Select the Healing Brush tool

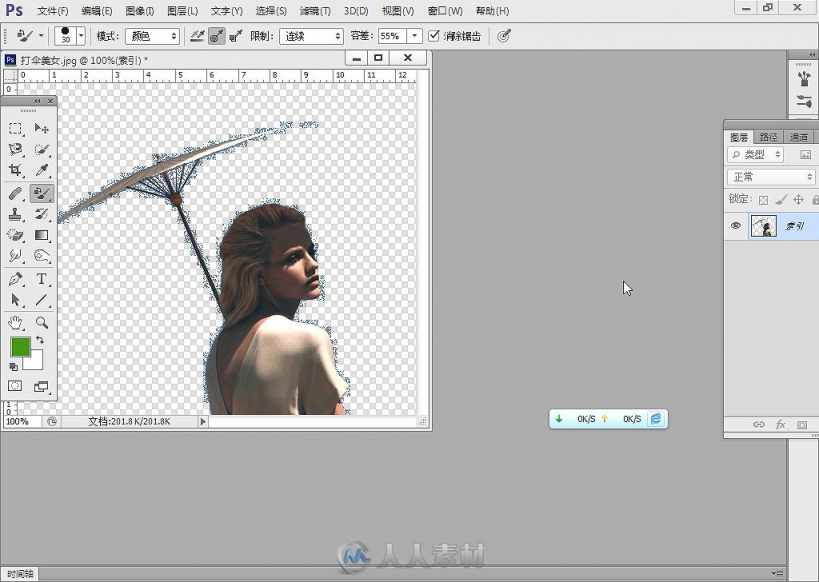point(15,194)
